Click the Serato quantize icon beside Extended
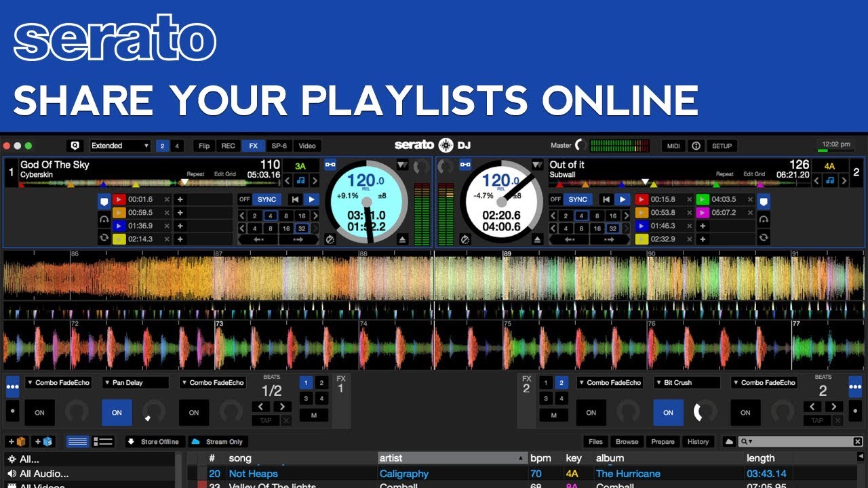 pos(75,146)
